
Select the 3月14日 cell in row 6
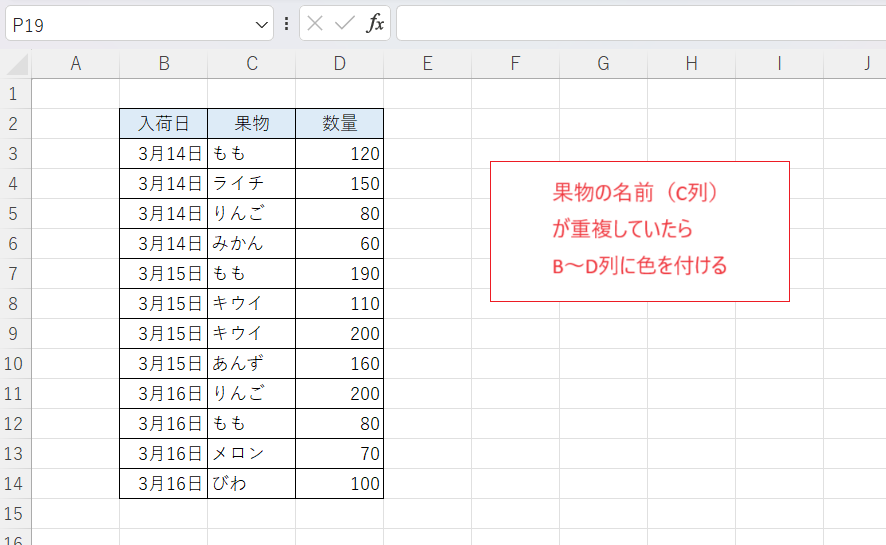tap(164, 243)
